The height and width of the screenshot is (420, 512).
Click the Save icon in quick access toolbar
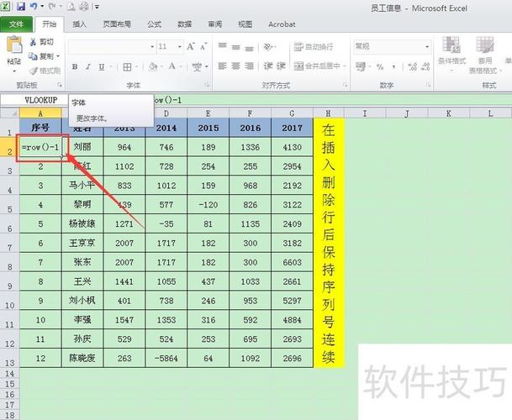(x=21, y=6)
